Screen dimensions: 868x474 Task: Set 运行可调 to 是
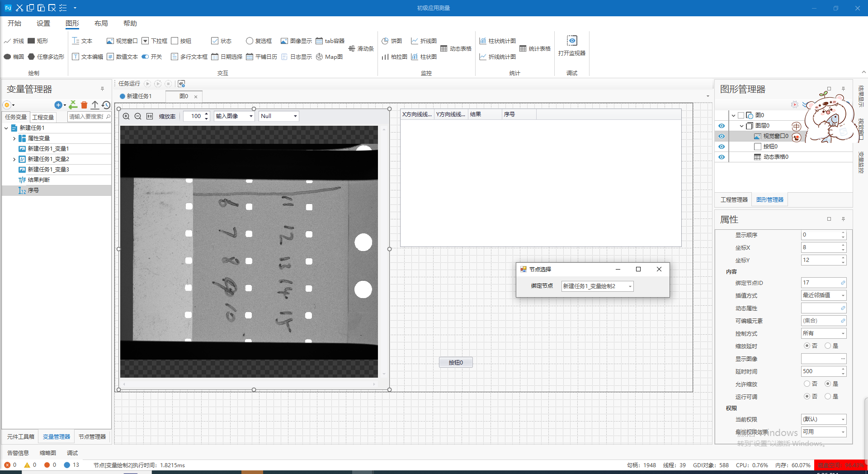pyautogui.click(x=828, y=396)
